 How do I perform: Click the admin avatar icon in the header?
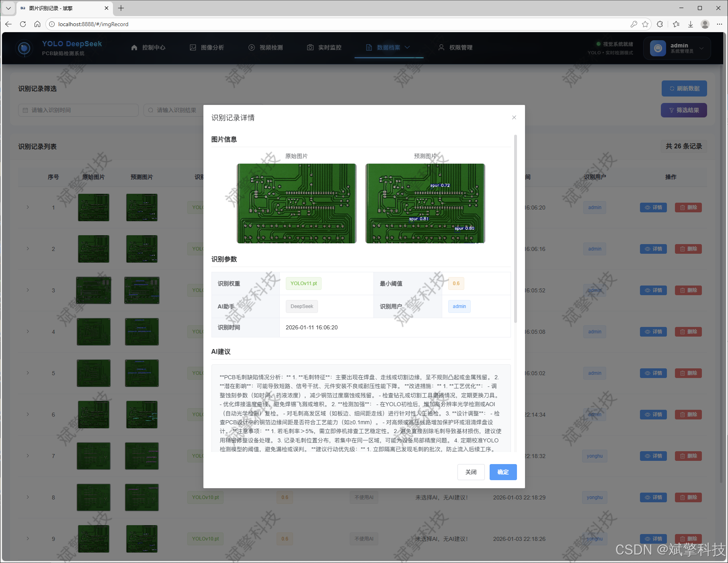[658, 48]
